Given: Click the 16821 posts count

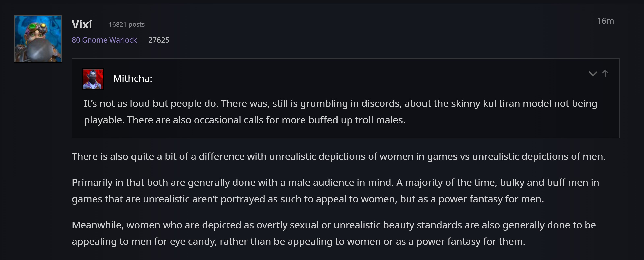Looking at the screenshot, I should 126,25.
